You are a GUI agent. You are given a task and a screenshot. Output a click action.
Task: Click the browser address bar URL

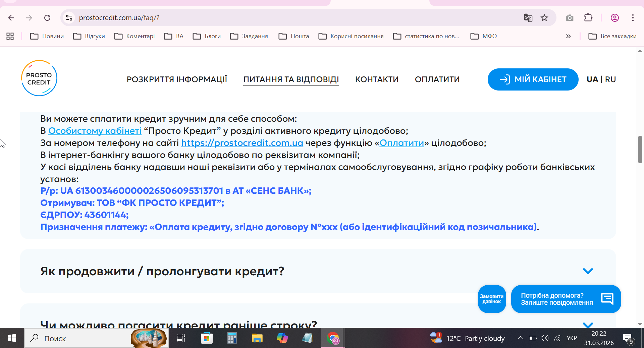tap(119, 18)
